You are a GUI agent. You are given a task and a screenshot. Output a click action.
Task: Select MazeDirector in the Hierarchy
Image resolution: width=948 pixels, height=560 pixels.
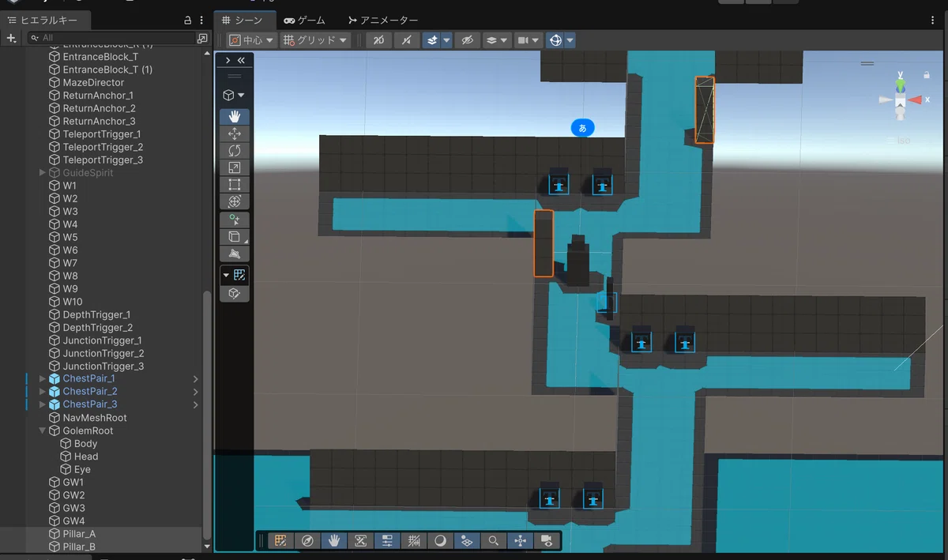pyautogui.click(x=93, y=82)
